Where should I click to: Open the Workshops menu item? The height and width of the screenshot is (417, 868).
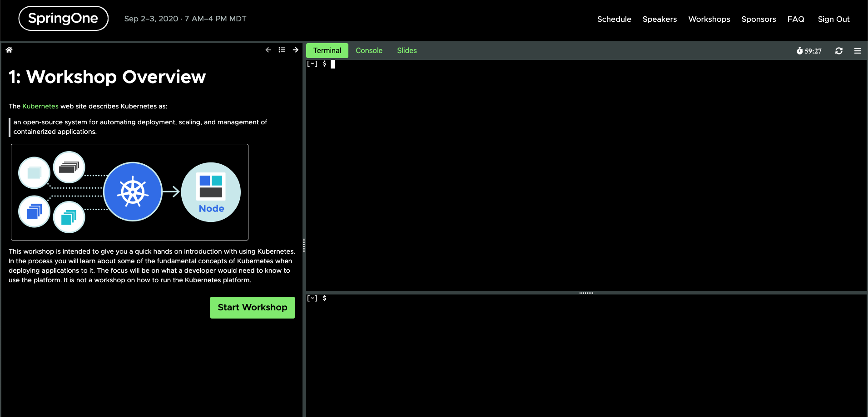tap(709, 19)
